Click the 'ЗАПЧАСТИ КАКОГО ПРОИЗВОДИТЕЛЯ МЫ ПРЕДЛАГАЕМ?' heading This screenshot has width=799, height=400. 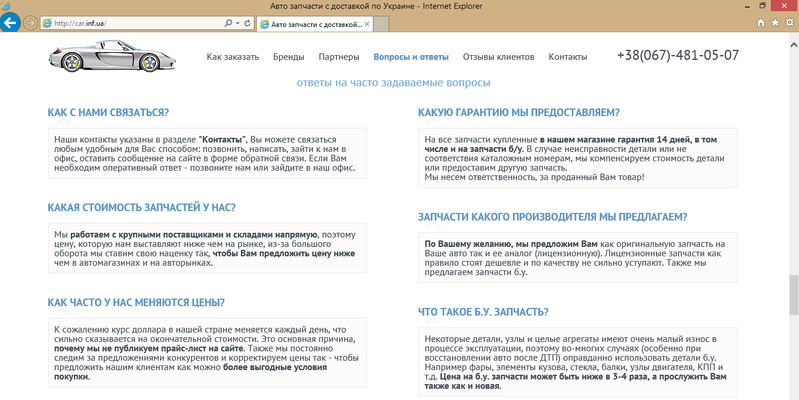tap(552, 217)
